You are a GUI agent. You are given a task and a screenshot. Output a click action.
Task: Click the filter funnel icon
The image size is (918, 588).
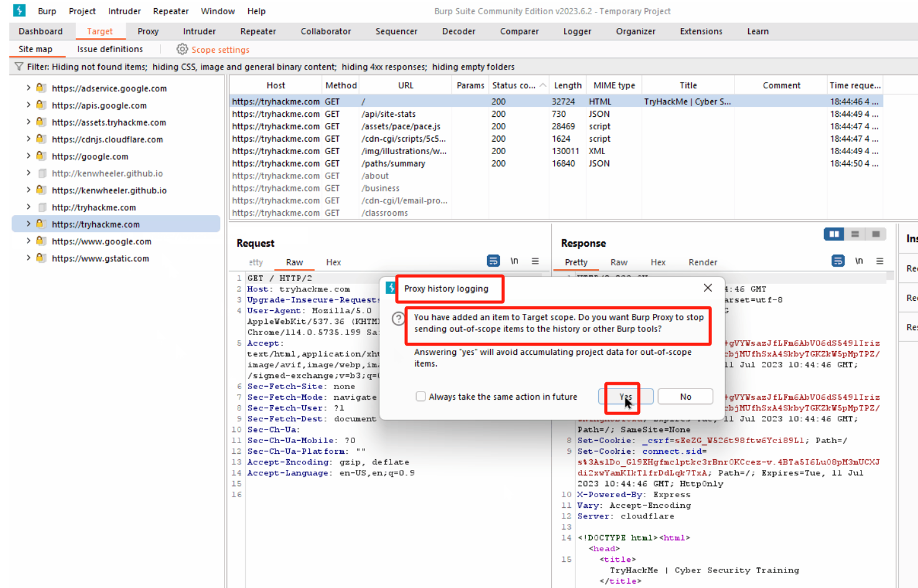point(19,67)
